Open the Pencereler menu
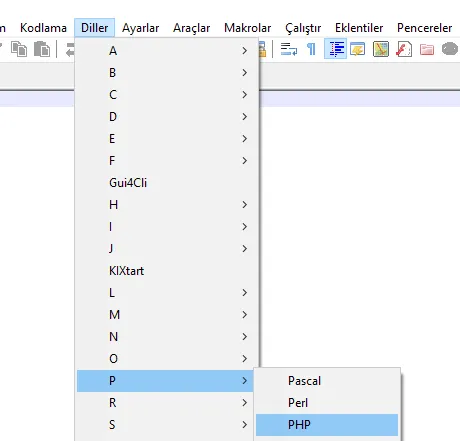 pyautogui.click(x=424, y=28)
